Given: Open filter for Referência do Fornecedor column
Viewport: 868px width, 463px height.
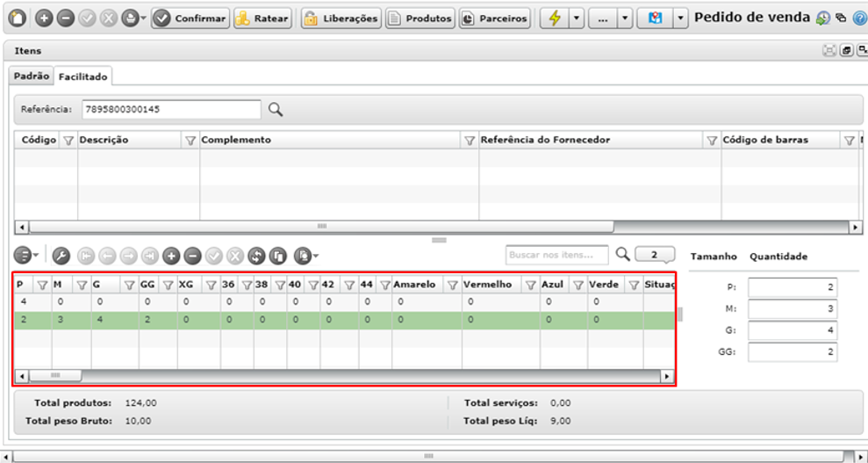Looking at the screenshot, I should [x=712, y=141].
